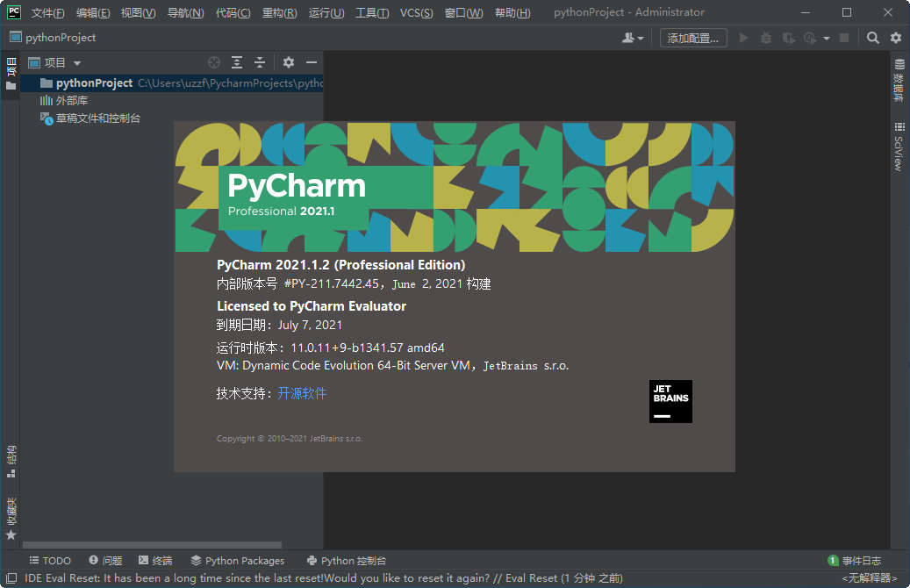
Task: Select the pythonProject root folder
Action: tap(172, 83)
